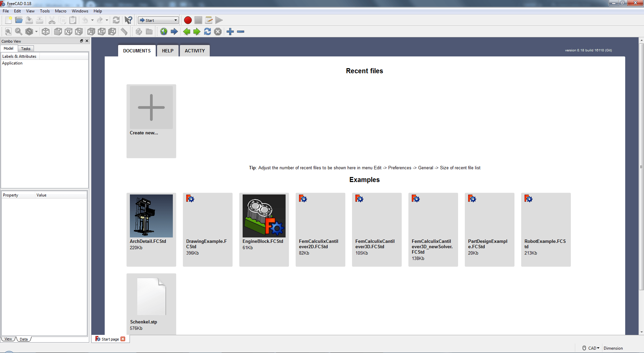Open the Edit menu
The height and width of the screenshot is (353, 644).
coord(17,11)
